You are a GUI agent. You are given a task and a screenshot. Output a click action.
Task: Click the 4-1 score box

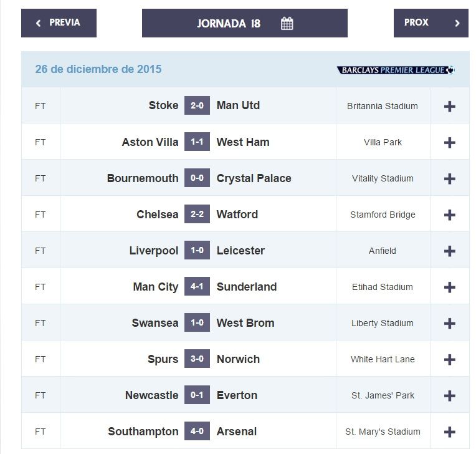[197, 287]
